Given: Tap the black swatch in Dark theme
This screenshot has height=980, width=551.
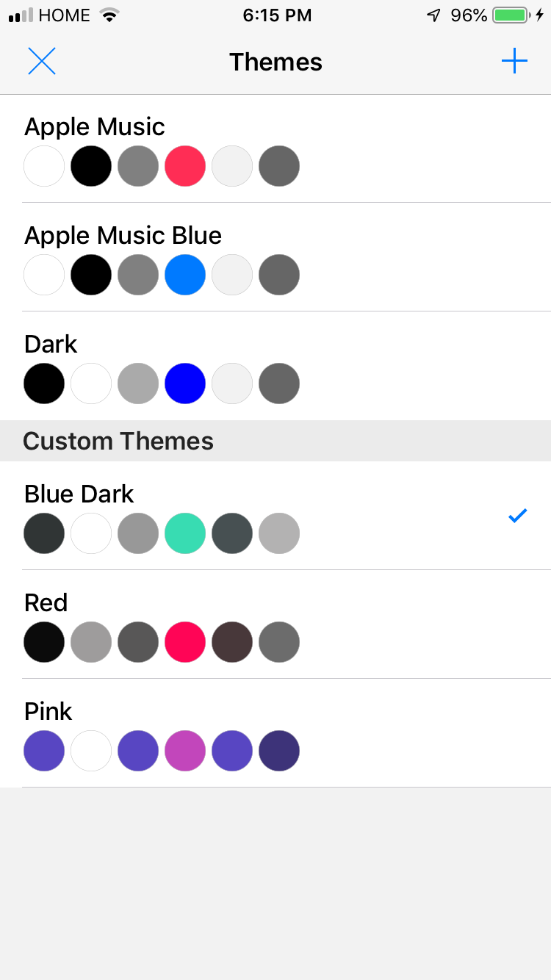Looking at the screenshot, I should (x=44, y=383).
